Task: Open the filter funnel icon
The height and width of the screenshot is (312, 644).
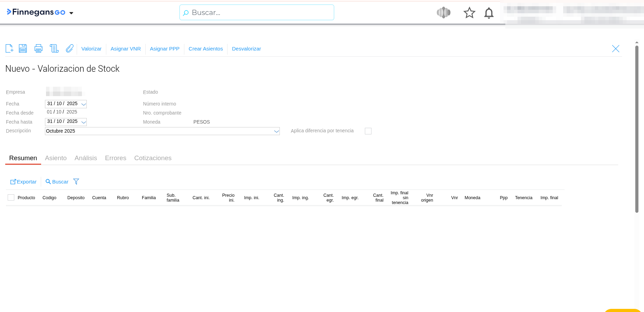Action: click(76, 181)
